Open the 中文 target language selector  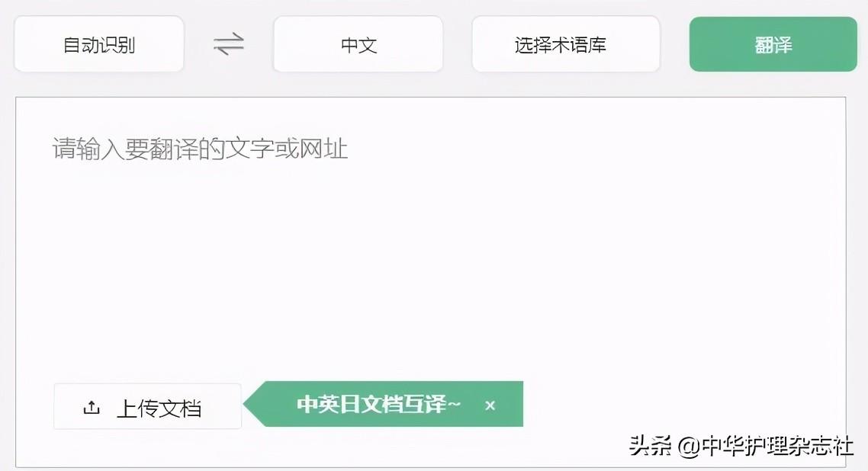coord(358,44)
